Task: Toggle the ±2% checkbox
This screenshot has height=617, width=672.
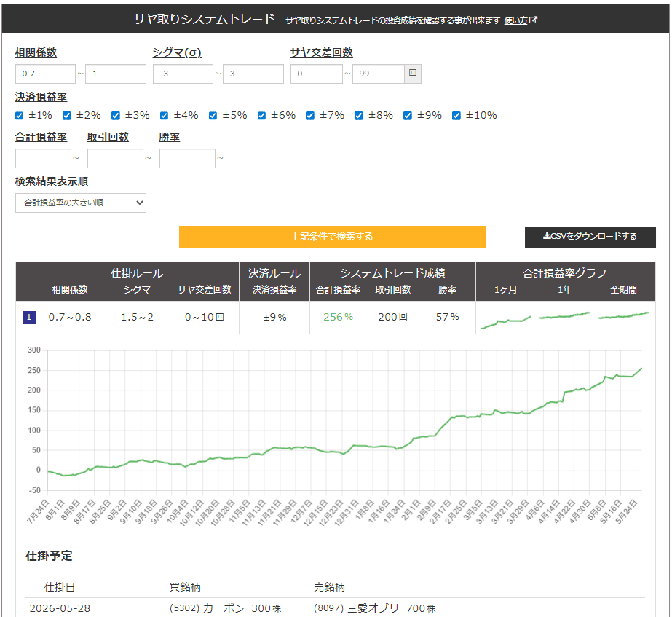Action: 67,116
